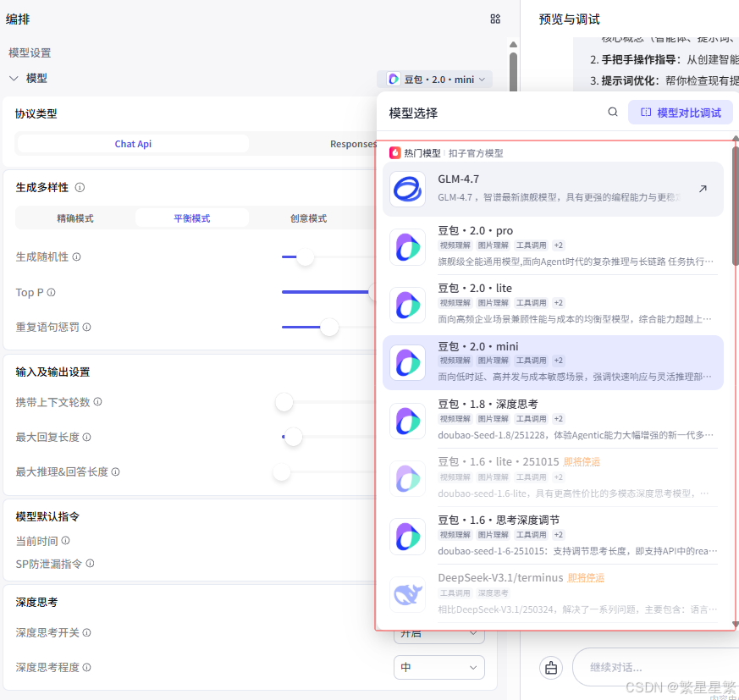Click the 最大回复长度 slider handle
The width and height of the screenshot is (739, 700).
click(x=293, y=437)
